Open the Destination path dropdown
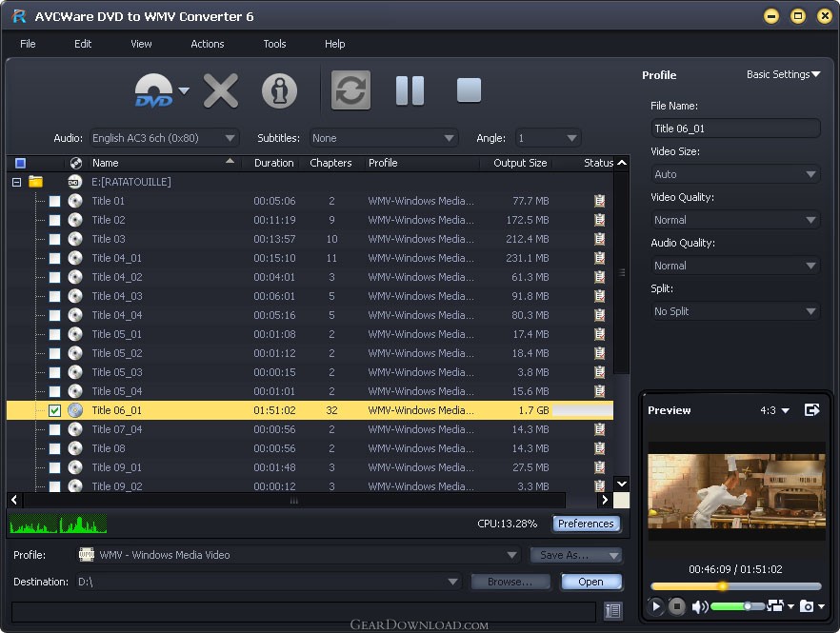Image resolution: width=840 pixels, height=633 pixels. pyautogui.click(x=268, y=582)
